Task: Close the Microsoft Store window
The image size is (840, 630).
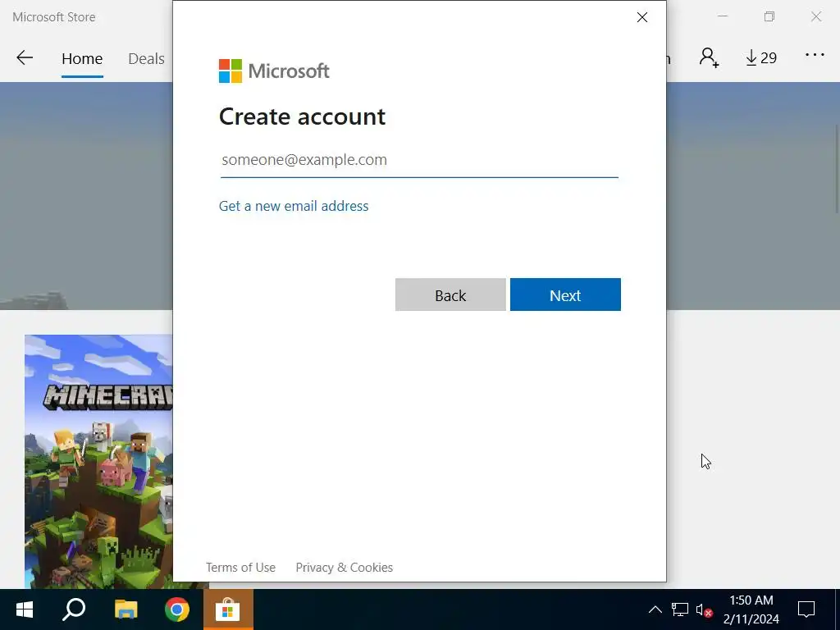Action: point(816,16)
